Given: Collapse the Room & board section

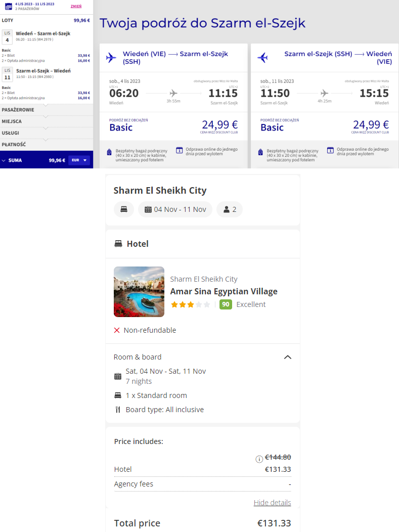Looking at the screenshot, I should 288,357.
